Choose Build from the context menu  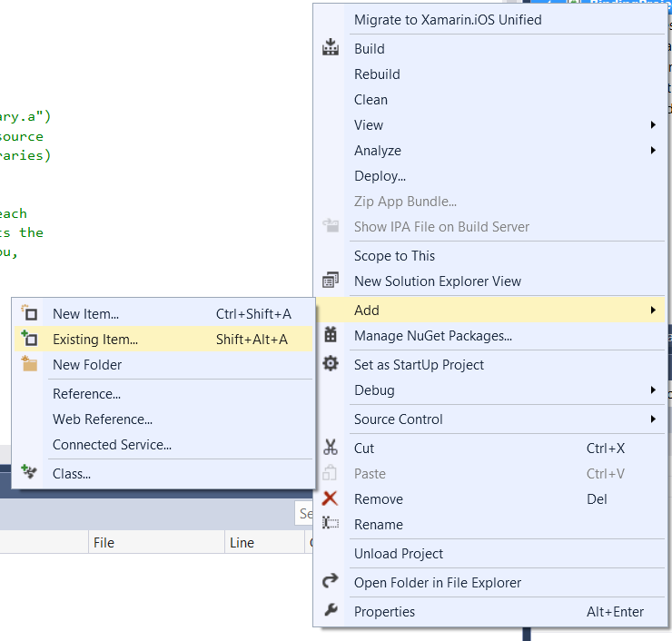(489, 49)
